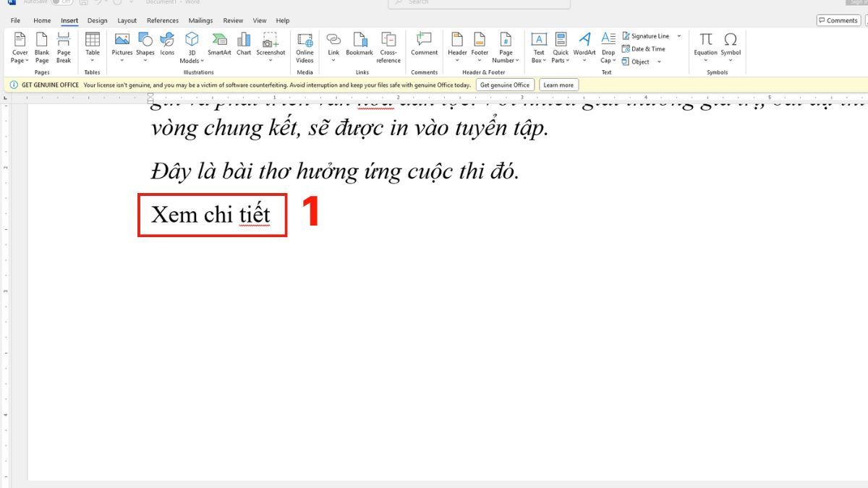The height and width of the screenshot is (488, 868).
Task: Expand the arrow under Equation
Action: click(x=706, y=61)
